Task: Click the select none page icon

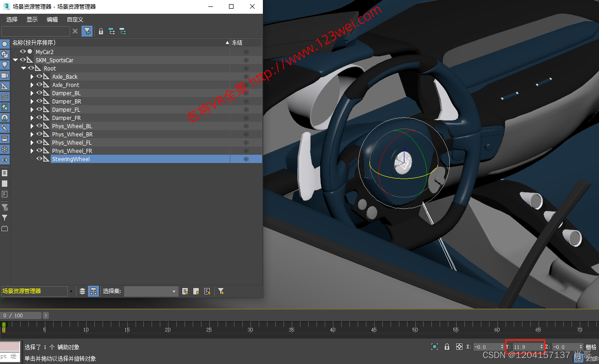Action: point(196,291)
